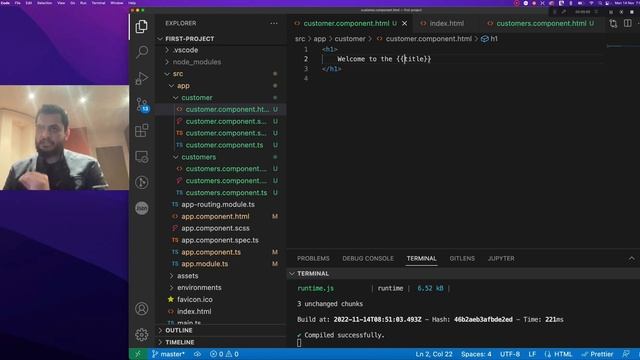This screenshot has width=640, height=360.
Task: Open Source Control view with badge
Action: pyautogui.click(x=142, y=104)
